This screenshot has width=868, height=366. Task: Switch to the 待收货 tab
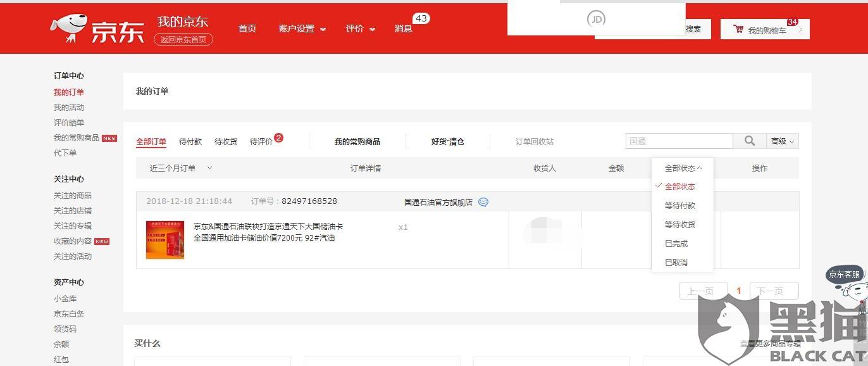point(226,141)
